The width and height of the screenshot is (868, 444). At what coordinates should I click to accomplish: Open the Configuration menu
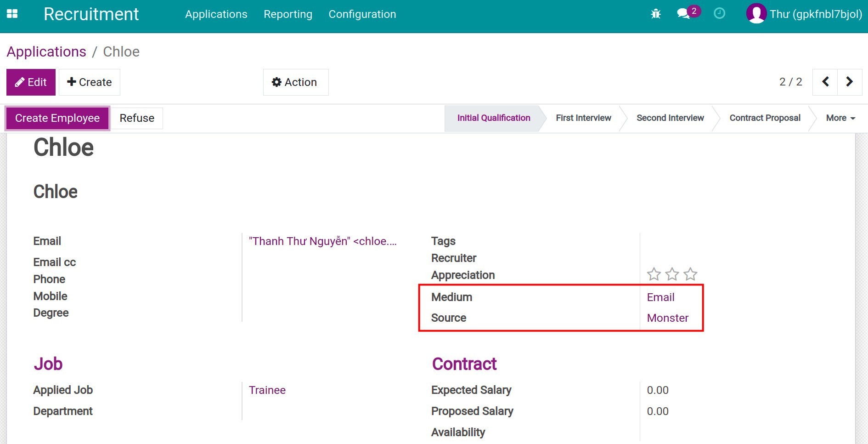coord(362,14)
